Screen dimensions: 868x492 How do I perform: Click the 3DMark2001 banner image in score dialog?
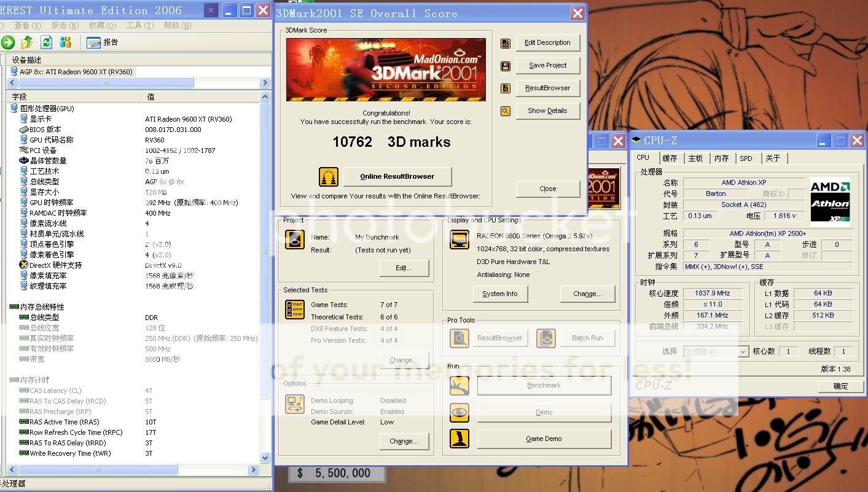pyautogui.click(x=386, y=70)
